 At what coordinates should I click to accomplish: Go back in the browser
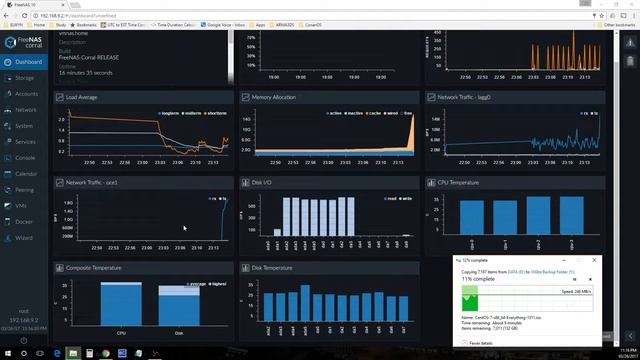click(6, 16)
